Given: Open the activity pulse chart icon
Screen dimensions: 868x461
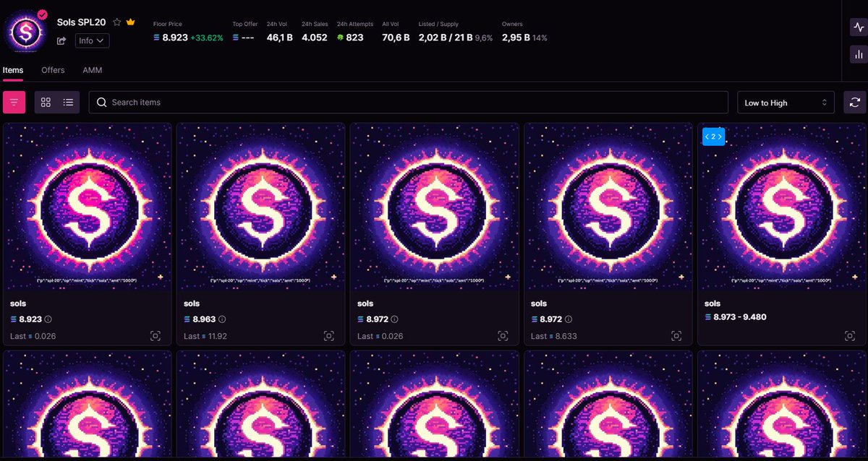Looking at the screenshot, I should pyautogui.click(x=858, y=27).
